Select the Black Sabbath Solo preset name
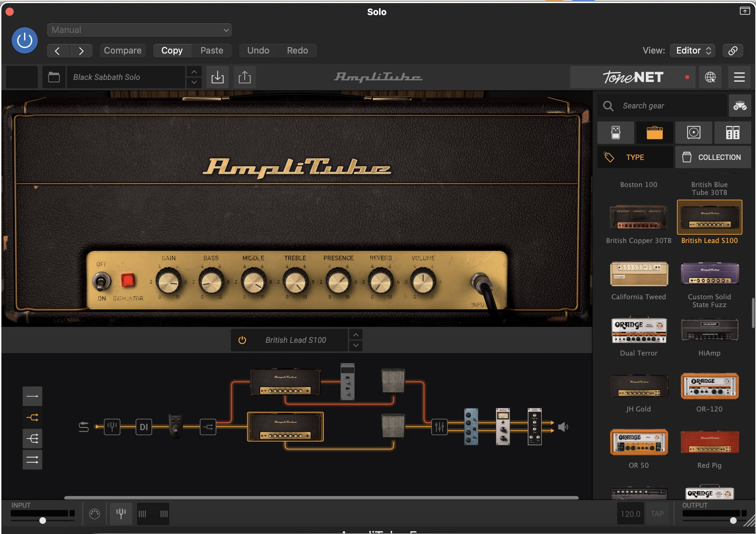Viewport: 756px width, 534px height. [126, 77]
